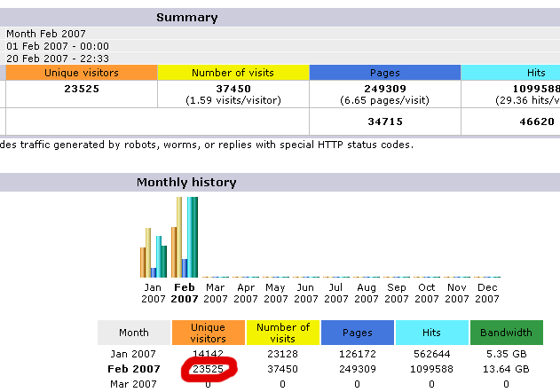Select bold 37450 value in Summary table
The image size is (560, 392).
[x=233, y=89]
